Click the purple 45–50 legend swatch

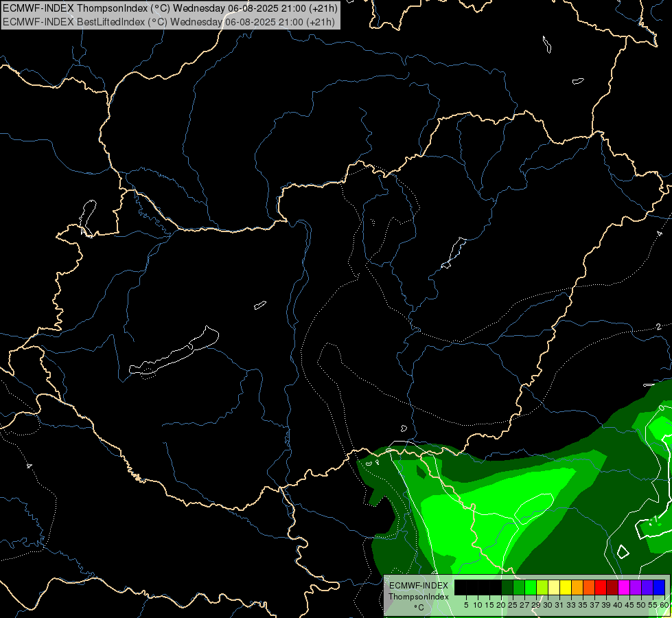click(x=636, y=587)
